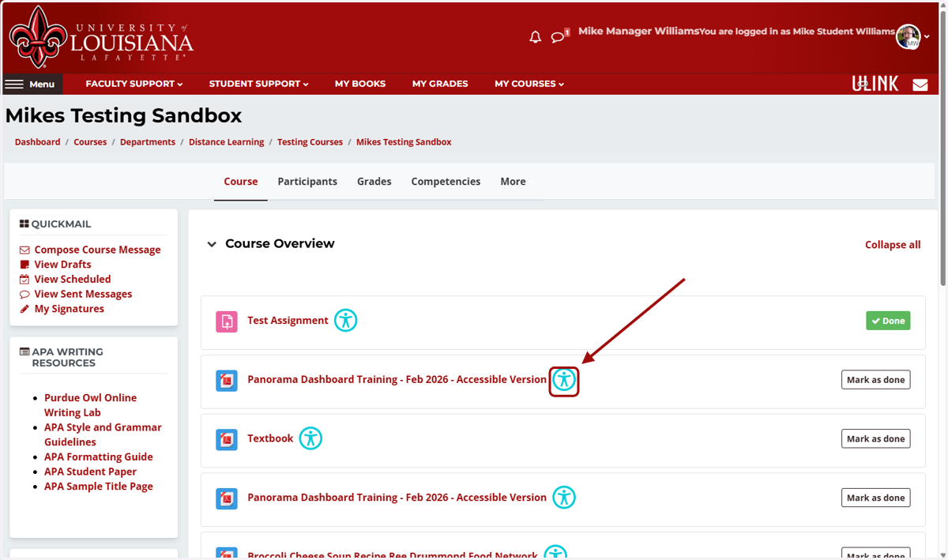Click the user avatar picture
This screenshot has width=948, height=560.
coord(908,36)
